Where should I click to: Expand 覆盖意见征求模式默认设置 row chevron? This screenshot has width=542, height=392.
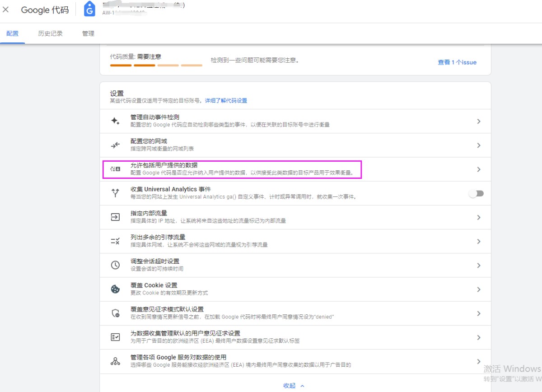[x=479, y=313]
